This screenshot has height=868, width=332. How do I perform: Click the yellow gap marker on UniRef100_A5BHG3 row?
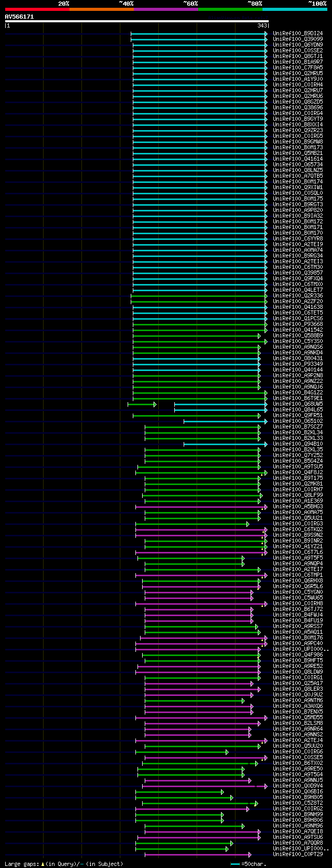click(x=262, y=508)
